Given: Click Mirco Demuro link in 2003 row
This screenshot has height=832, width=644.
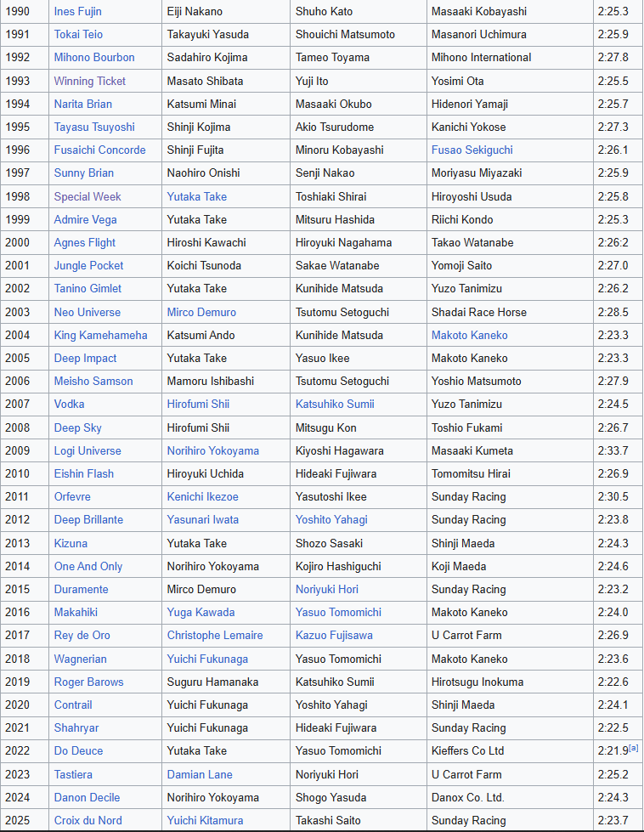Looking at the screenshot, I should coord(201,312).
